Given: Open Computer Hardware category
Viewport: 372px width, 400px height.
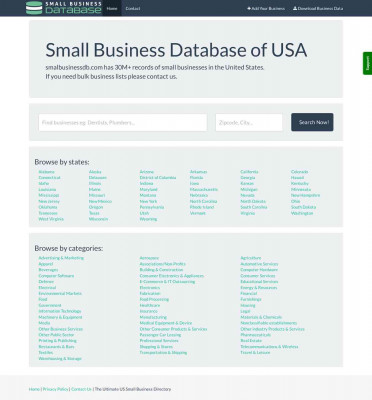Looking at the screenshot, I should coord(259,270).
